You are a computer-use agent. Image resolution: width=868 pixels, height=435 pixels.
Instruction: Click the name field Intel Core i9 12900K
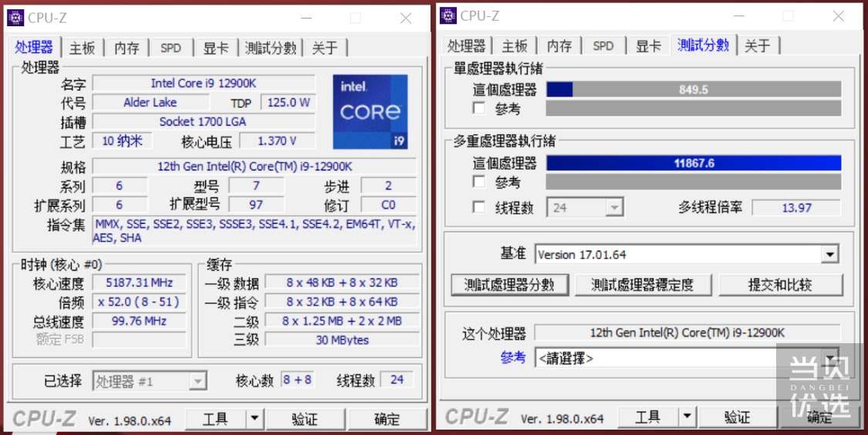[x=204, y=83]
